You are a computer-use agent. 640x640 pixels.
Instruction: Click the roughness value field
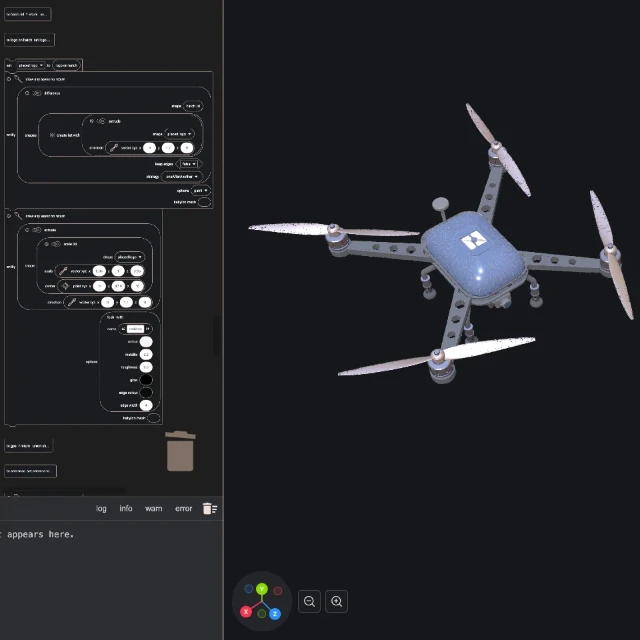(x=146, y=367)
